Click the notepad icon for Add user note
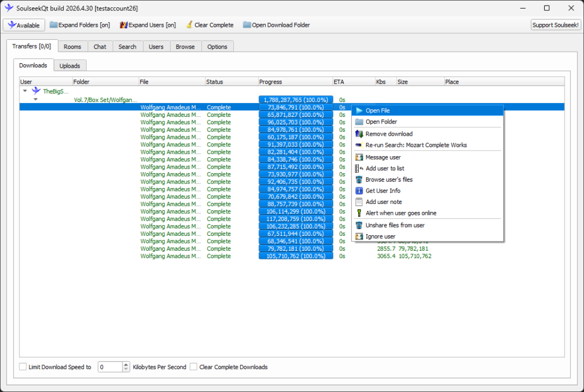 [359, 202]
